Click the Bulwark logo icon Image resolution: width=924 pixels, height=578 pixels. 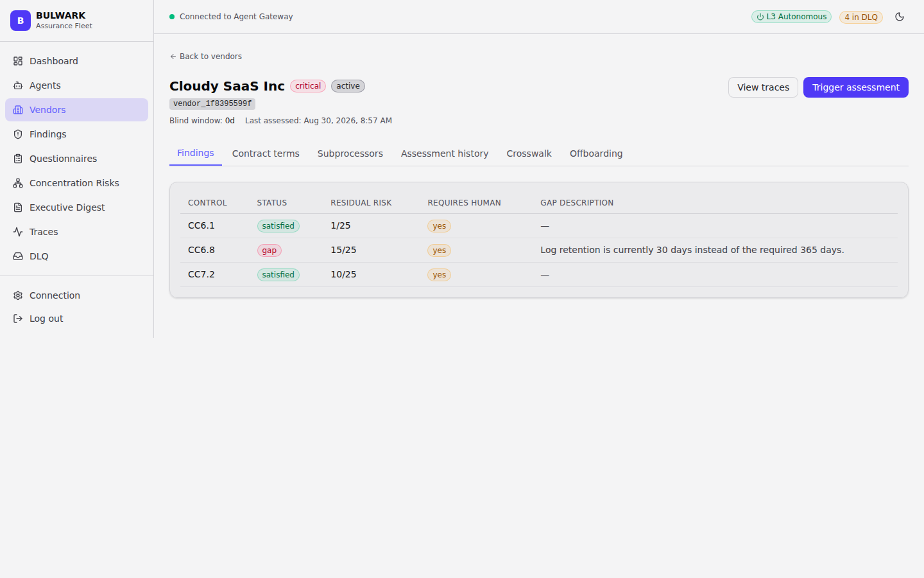21,21
